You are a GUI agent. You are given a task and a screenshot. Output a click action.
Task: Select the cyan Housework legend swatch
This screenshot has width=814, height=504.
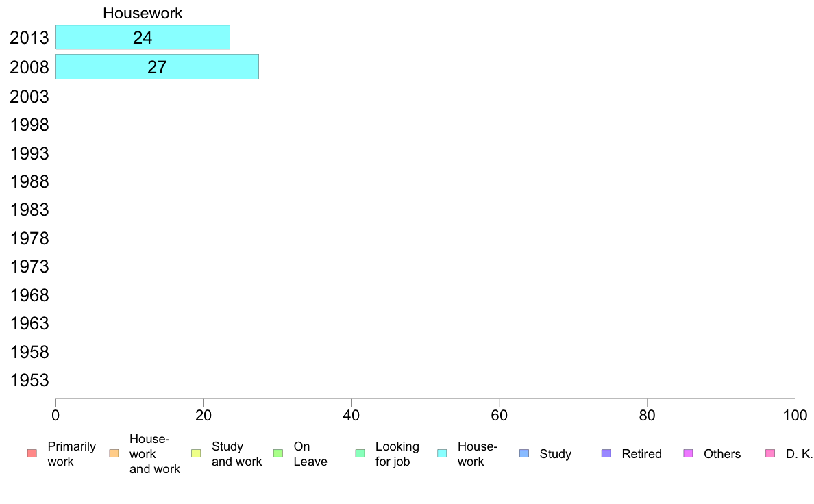click(443, 453)
